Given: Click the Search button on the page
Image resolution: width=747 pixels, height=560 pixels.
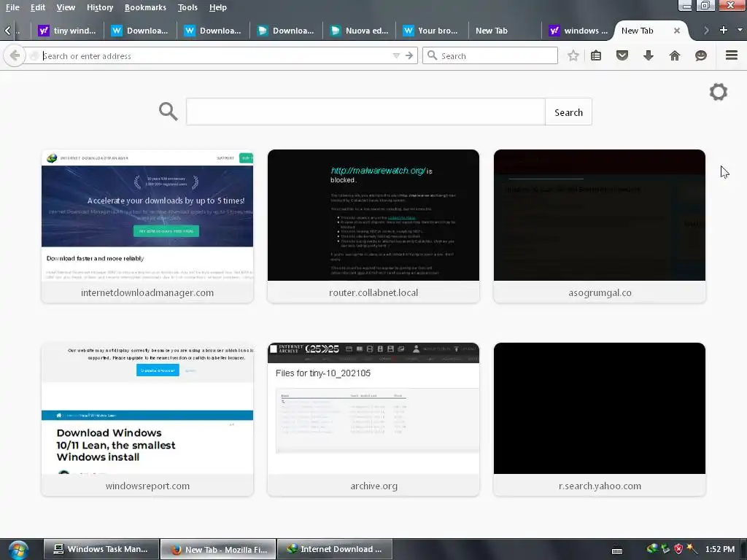Looking at the screenshot, I should coord(568,112).
